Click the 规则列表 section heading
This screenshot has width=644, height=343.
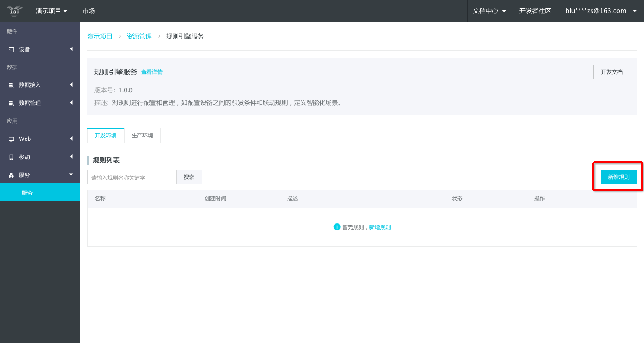click(x=106, y=160)
